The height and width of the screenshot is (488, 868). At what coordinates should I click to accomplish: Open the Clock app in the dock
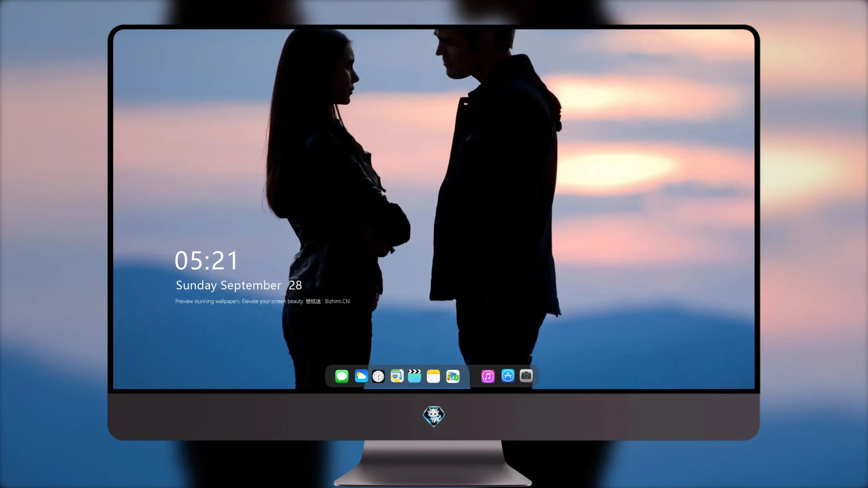coord(378,376)
